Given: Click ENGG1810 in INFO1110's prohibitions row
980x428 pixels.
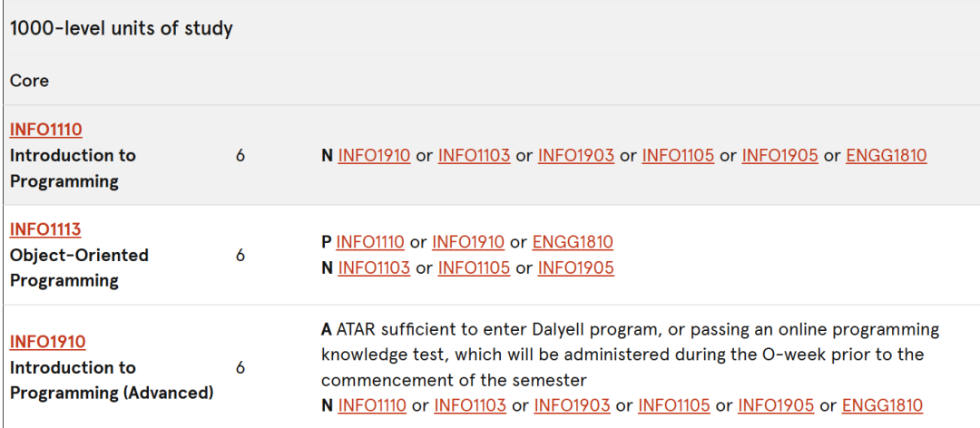Looking at the screenshot, I should [x=887, y=156].
